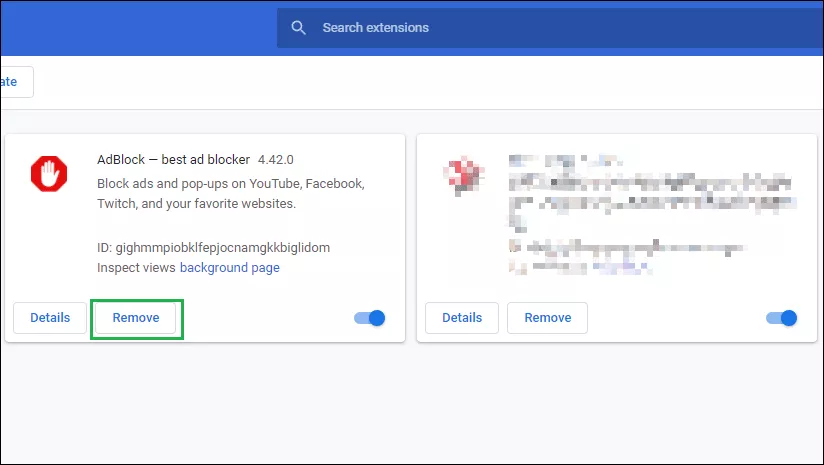Focus the Search extensions field

pyautogui.click(x=550, y=28)
